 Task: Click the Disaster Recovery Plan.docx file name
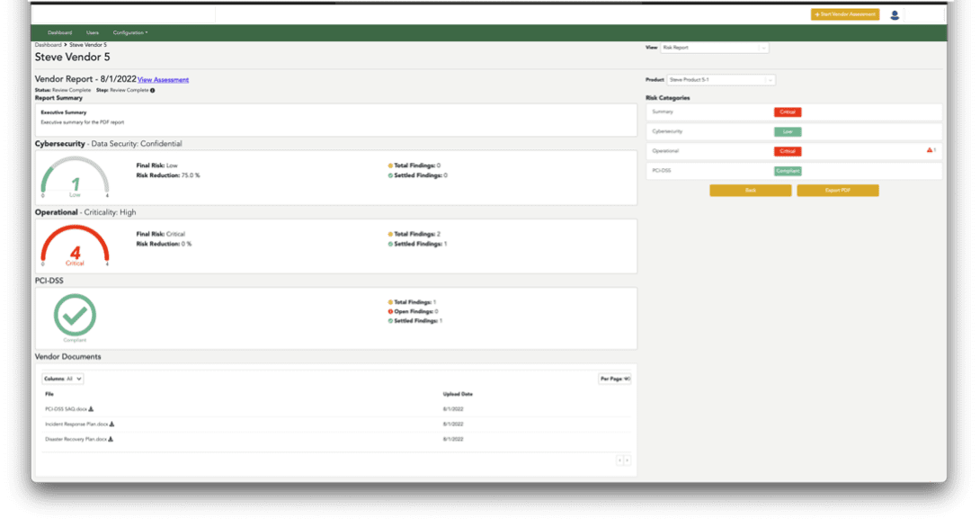[x=76, y=439]
